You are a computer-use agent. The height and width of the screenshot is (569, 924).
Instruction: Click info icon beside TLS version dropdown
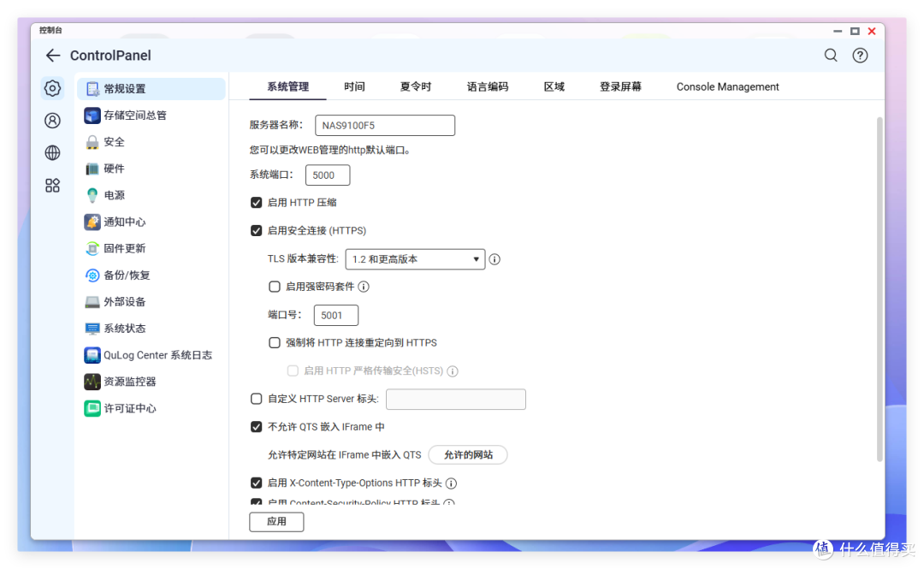[495, 259]
